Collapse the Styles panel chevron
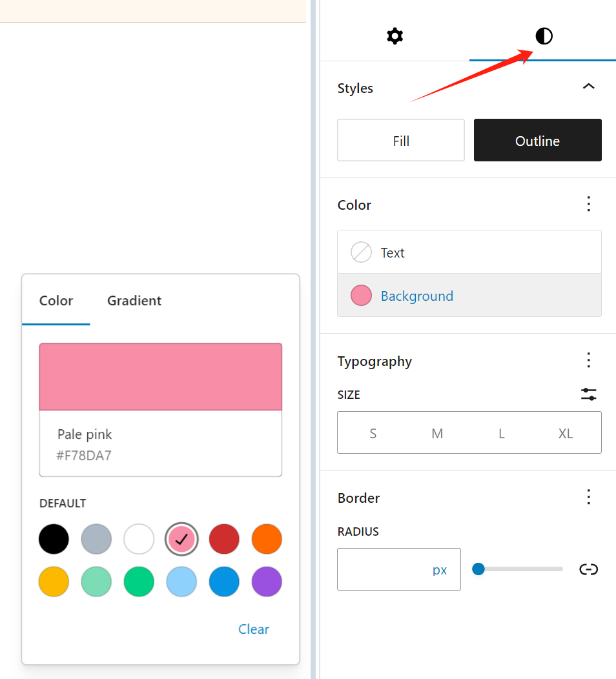Screen dimensions: 616x679 588,87
